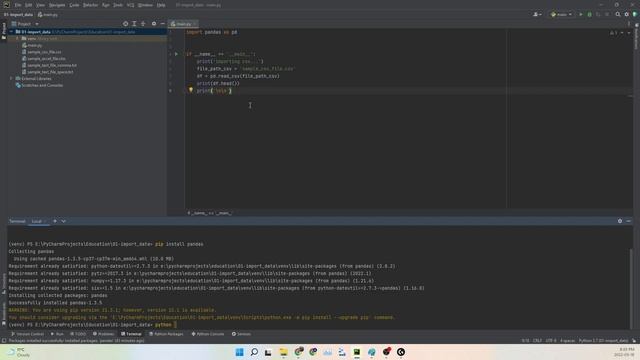
Task: Click the CRLF line separator entry
Action: [x=537, y=340]
